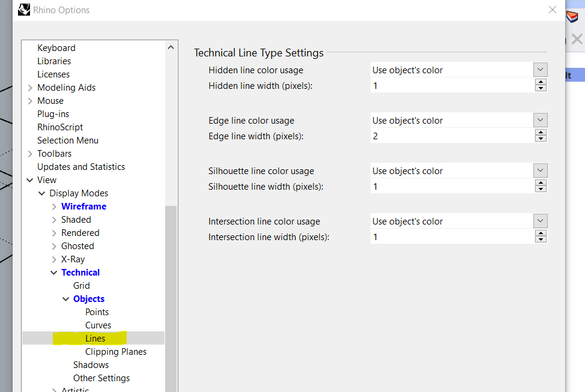Image resolution: width=585 pixels, height=392 pixels.
Task: Expand the Wireframe display mode node
Action: (x=54, y=207)
